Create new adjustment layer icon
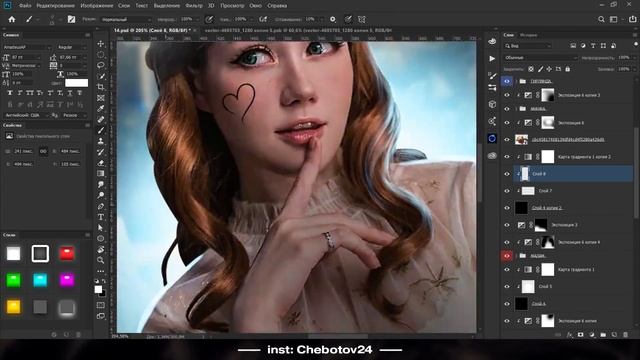Viewport: 640px width, 360px height. point(592,335)
